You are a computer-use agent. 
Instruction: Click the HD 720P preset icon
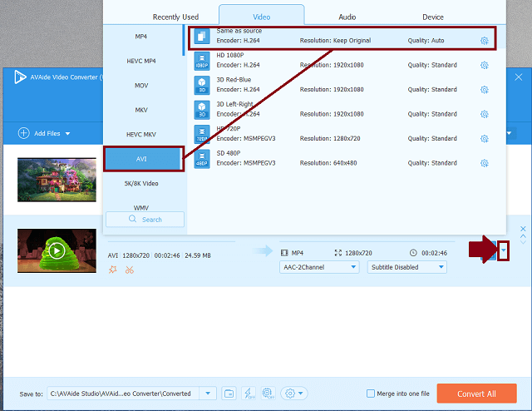202,134
